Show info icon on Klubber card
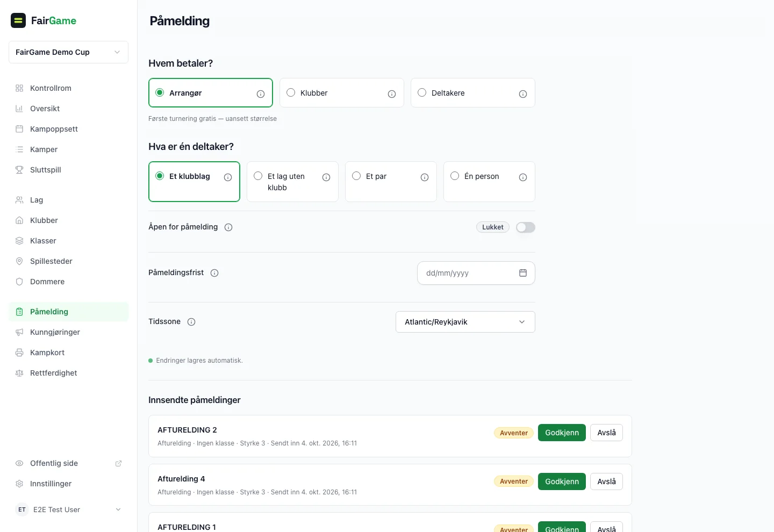Screen dimensions: 774x532 (392, 94)
